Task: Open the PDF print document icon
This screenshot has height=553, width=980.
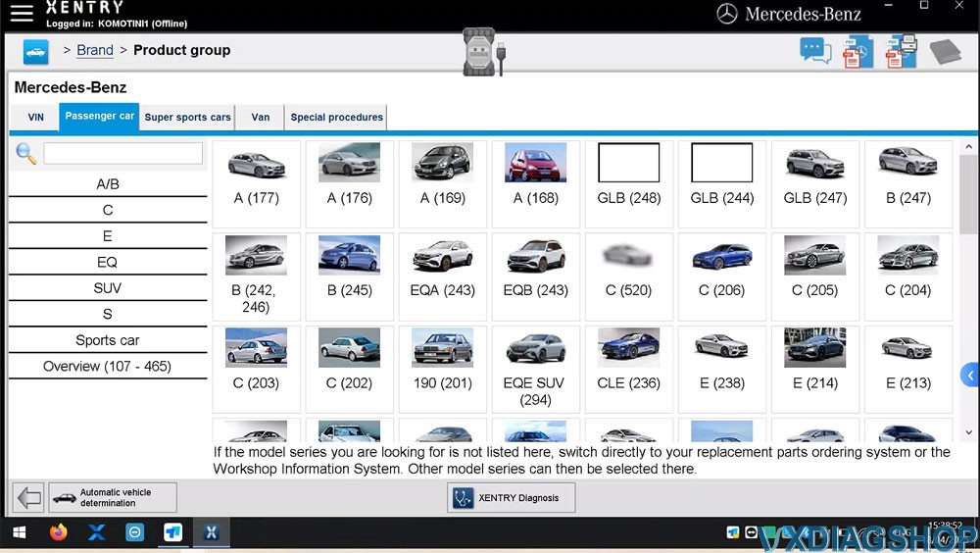Action: pos(900,52)
